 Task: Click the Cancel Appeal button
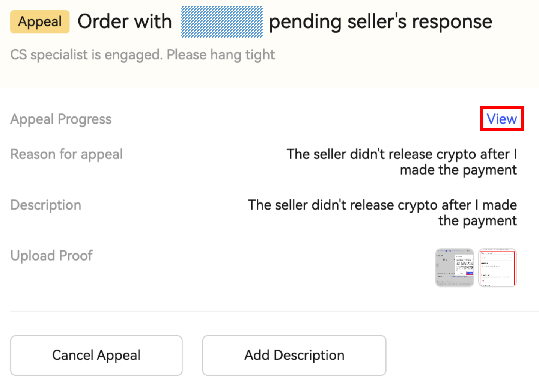(96, 355)
